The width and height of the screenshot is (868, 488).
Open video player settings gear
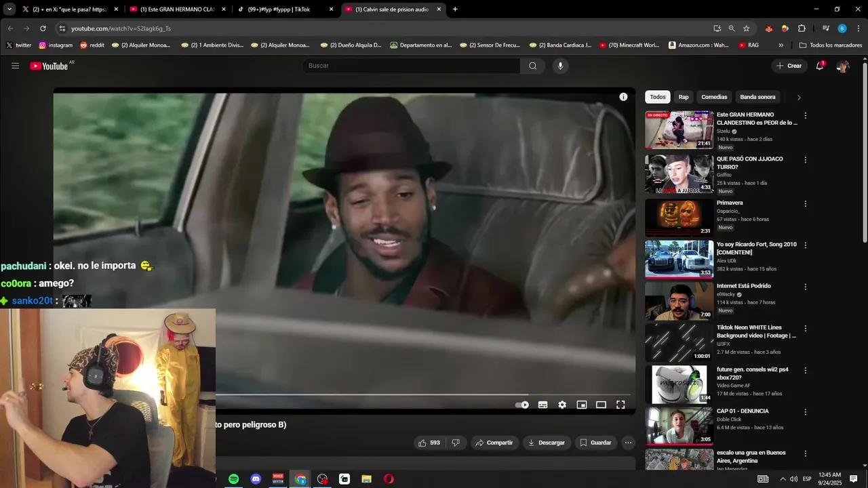[562, 405]
